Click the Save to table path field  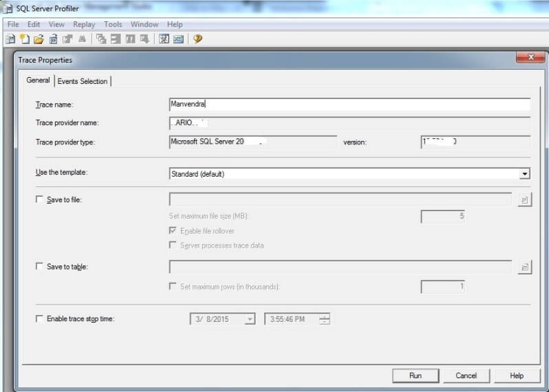tap(341, 267)
